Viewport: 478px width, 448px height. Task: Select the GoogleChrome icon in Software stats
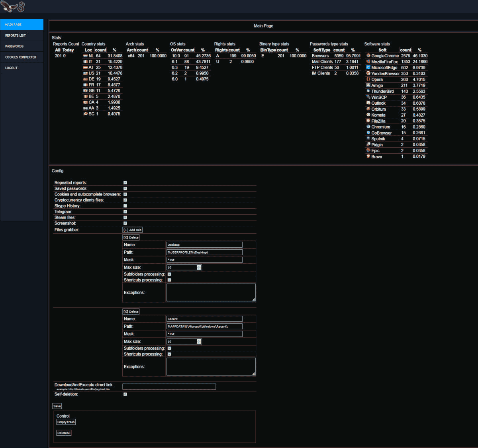368,56
